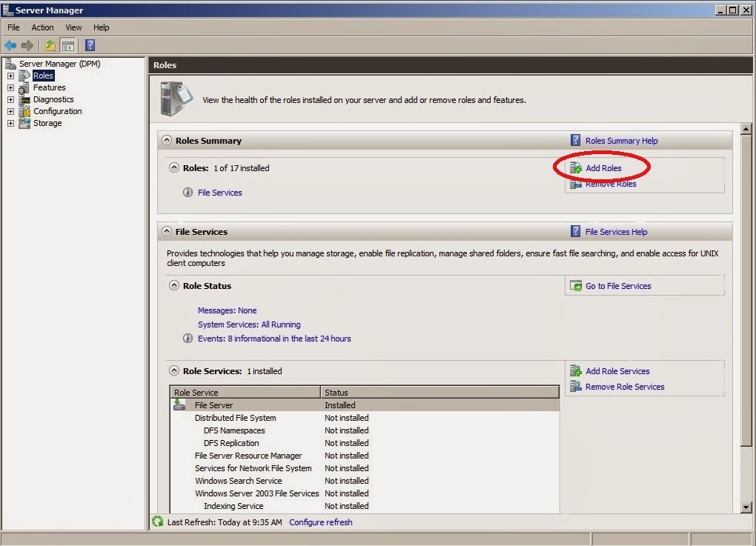The width and height of the screenshot is (756, 546).
Task: Click the Remove Role Services icon
Action: [576, 386]
